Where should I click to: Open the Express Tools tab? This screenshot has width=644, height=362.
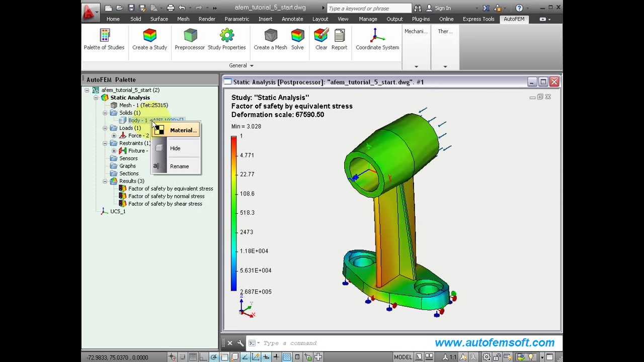[x=478, y=19]
